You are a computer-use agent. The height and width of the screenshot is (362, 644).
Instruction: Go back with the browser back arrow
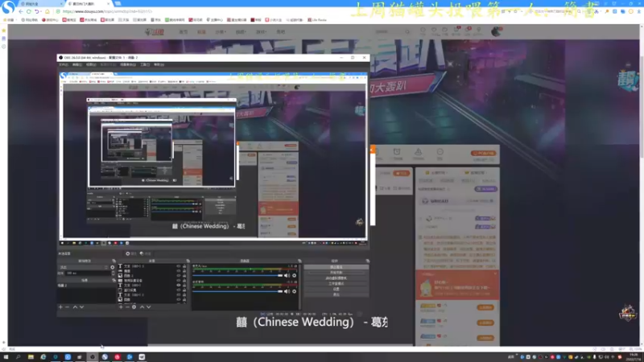tap(21, 11)
